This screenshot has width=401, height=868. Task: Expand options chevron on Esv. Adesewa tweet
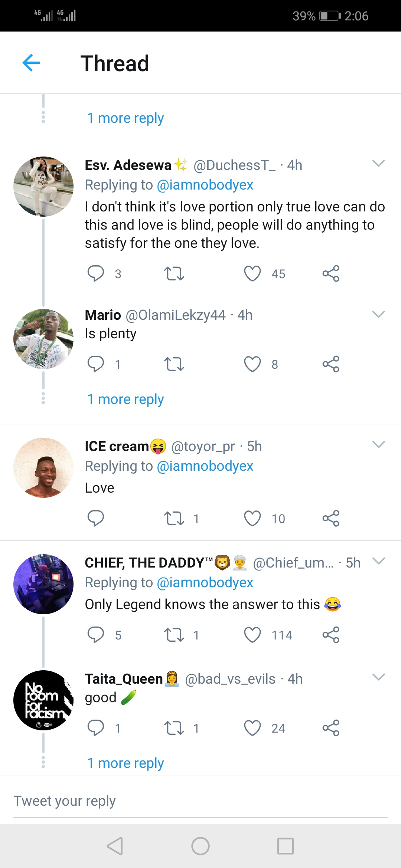pyautogui.click(x=378, y=163)
